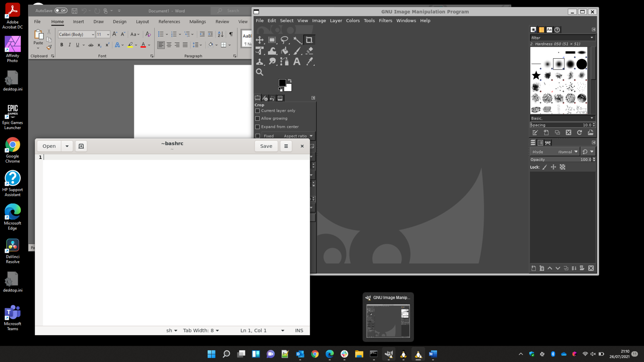Image resolution: width=644 pixels, height=362 pixels.
Task: Open brush filter dropdown in GIMP
Action: [592, 38]
